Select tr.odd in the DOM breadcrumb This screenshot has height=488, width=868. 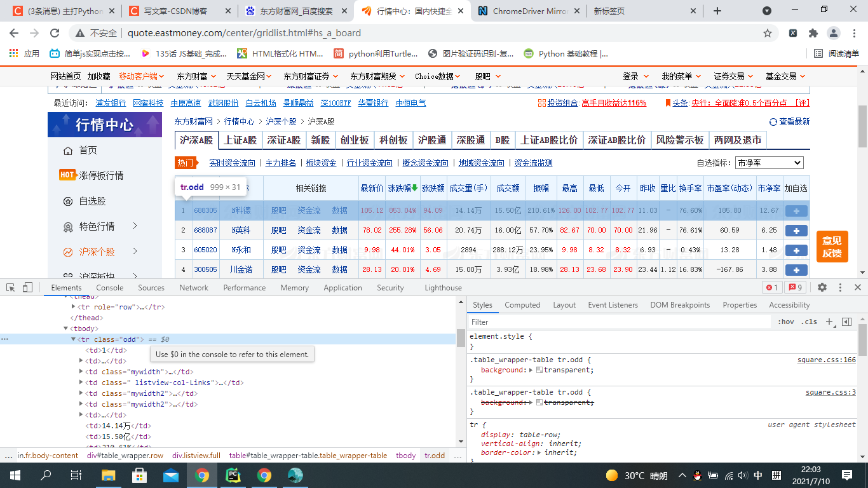pos(435,456)
